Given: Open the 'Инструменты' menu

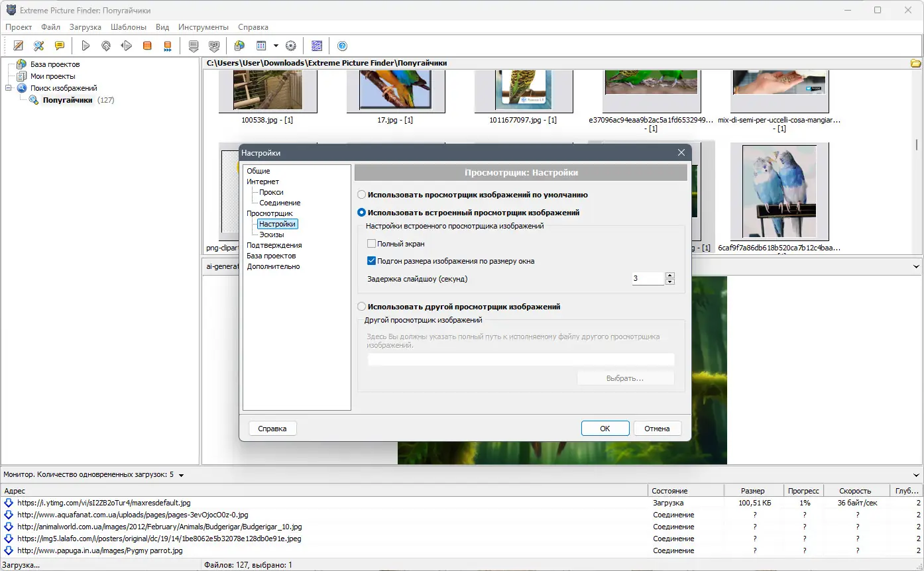Looking at the screenshot, I should pos(203,27).
